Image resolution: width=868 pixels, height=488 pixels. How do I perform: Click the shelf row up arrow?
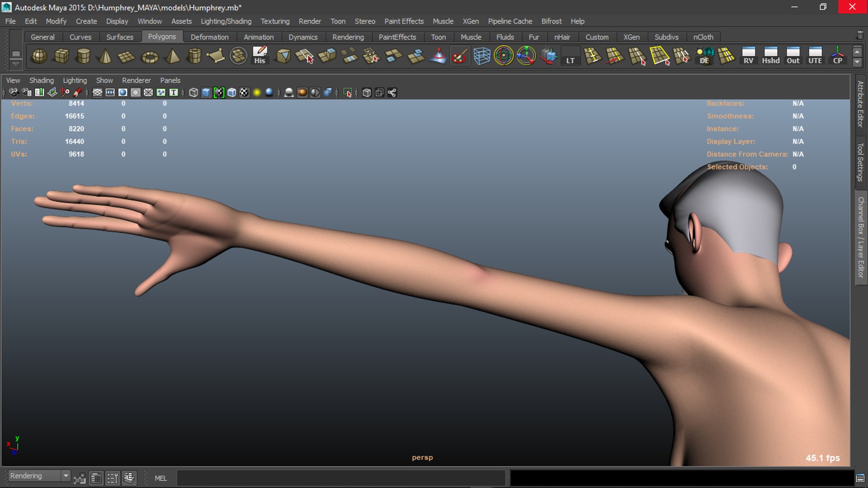tap(857, 52)
